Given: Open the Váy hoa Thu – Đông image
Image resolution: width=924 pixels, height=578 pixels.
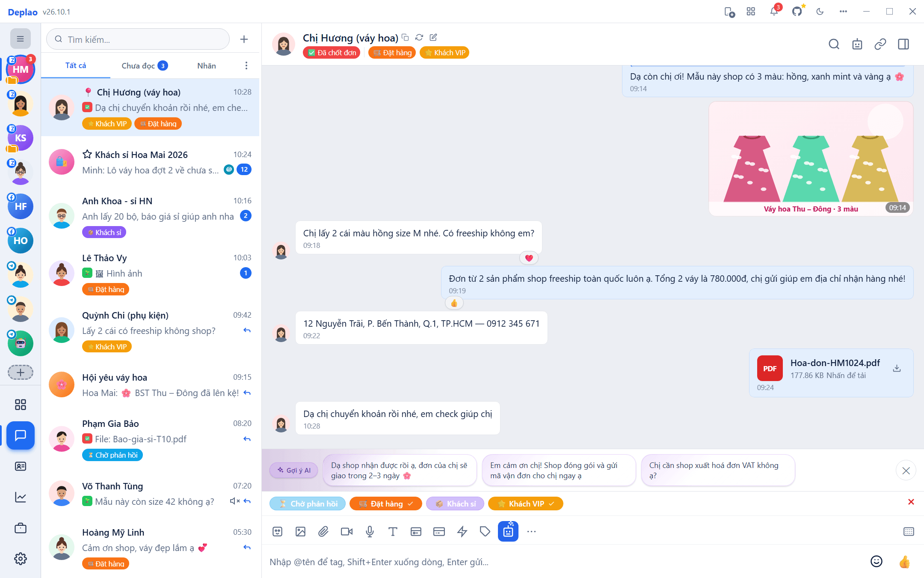Looking at the screenshot, I should [811, 159].
